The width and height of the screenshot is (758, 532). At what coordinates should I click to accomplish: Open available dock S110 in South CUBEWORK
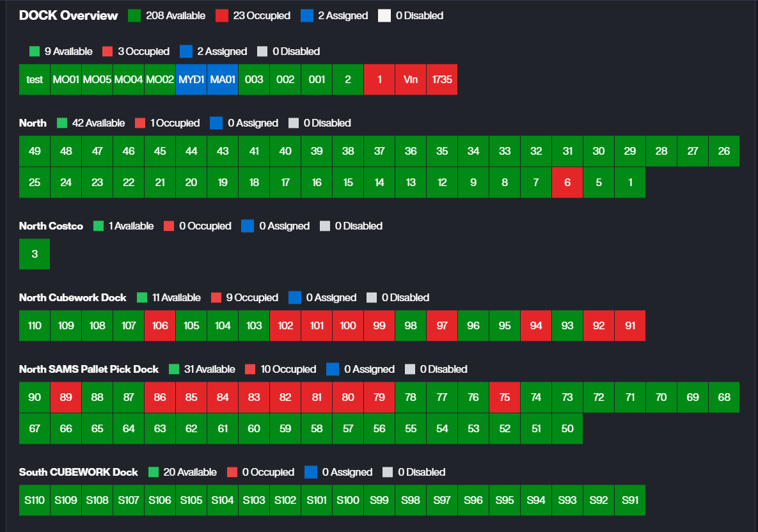(35, 500)
